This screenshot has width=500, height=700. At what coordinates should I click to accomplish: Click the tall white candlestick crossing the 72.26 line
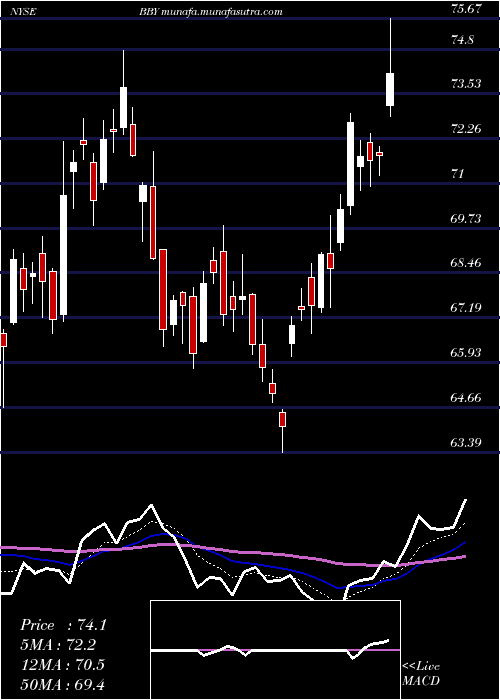click(350, 164)
